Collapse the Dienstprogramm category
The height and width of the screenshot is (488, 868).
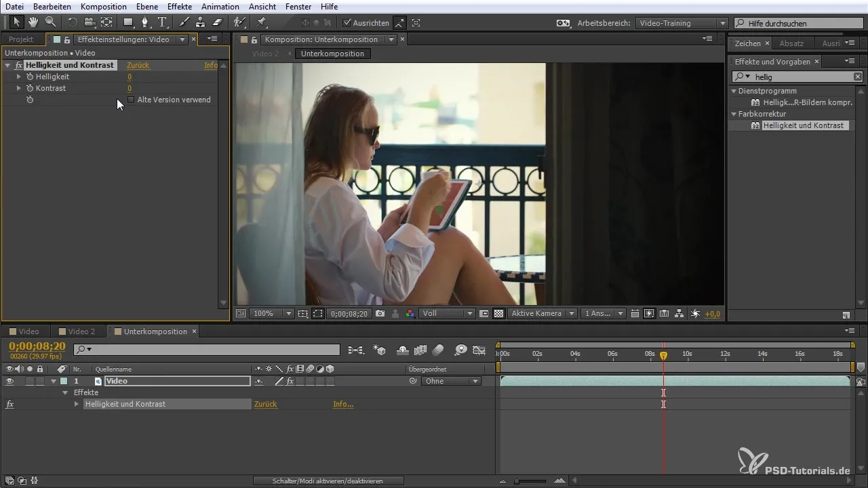click(734, 91)
